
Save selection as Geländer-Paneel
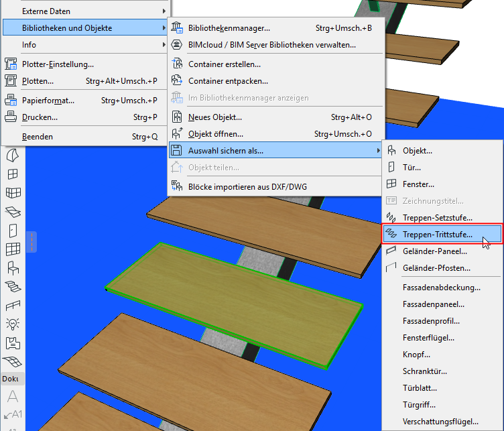(x=442, y=251)
